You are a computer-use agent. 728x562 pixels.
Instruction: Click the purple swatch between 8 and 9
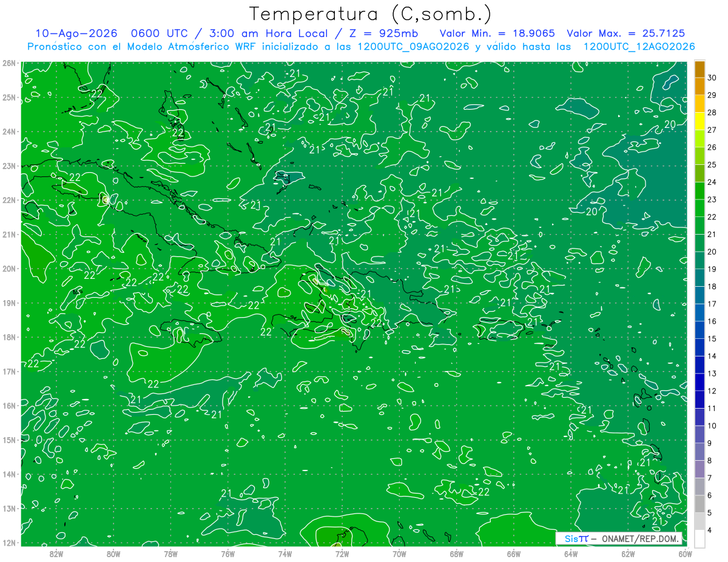(699, 469)
